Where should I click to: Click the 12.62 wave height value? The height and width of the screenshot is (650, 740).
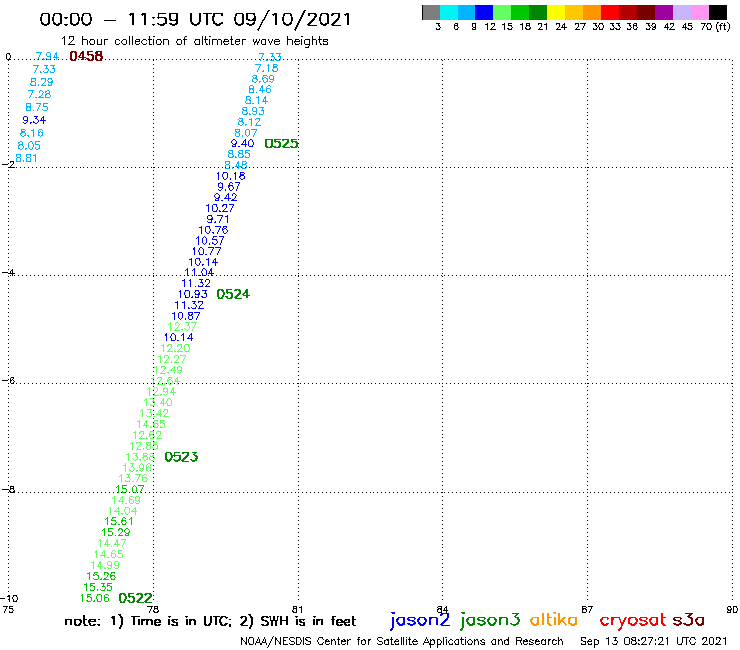(x=147, y=435)
